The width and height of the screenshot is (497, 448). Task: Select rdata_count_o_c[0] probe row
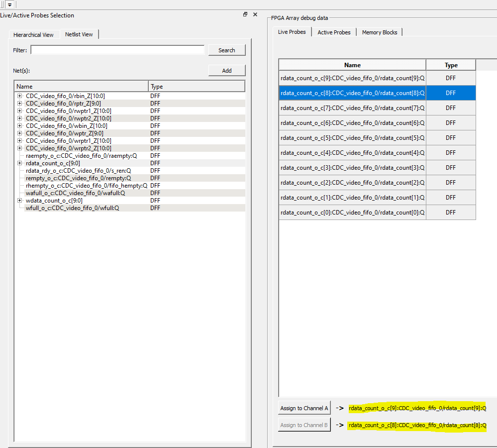pyautogui.click(x=352, y=213)
